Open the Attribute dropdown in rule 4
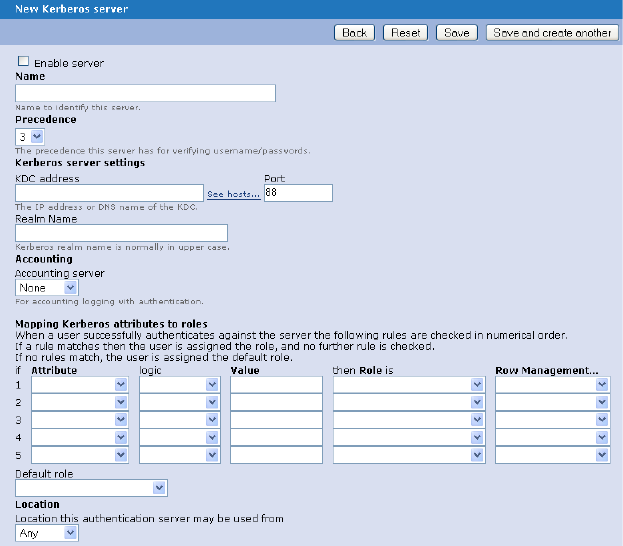The width and height of the screenshot is (623, 546). 80,438
